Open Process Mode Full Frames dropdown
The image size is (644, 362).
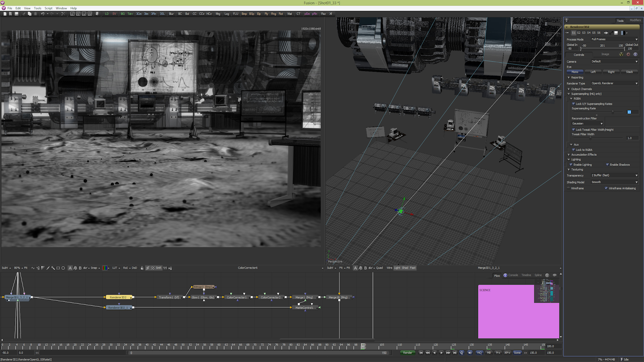coord(614,39)
